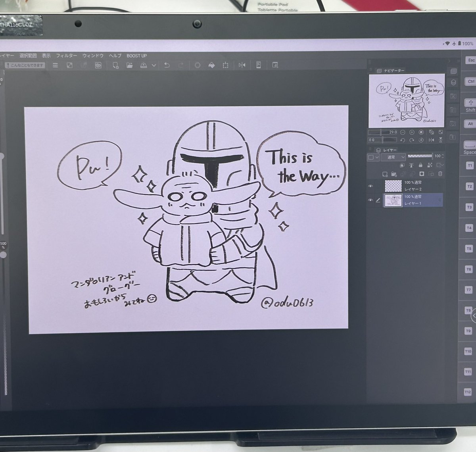
Task: Create a new layer folder
Action: (394, 174)
